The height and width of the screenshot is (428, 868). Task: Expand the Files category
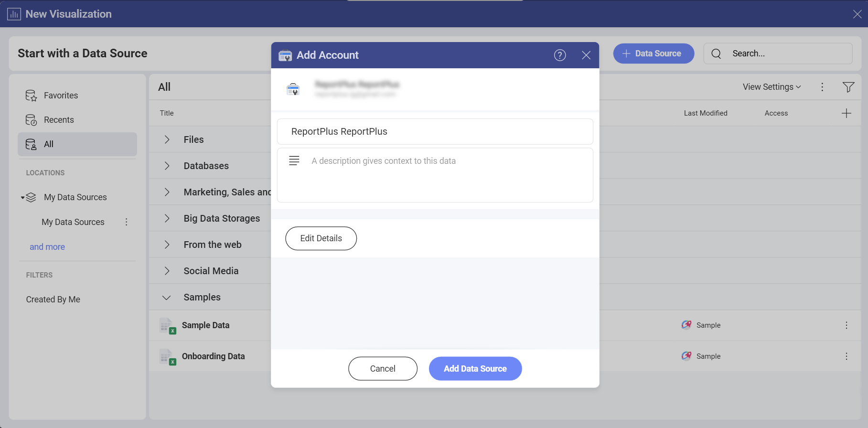pyautogui.click(x=167, y=139)
